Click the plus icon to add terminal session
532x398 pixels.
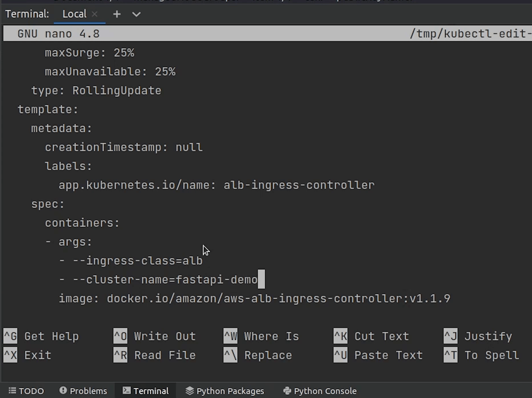pyautogui.click(x=117, y=14)
